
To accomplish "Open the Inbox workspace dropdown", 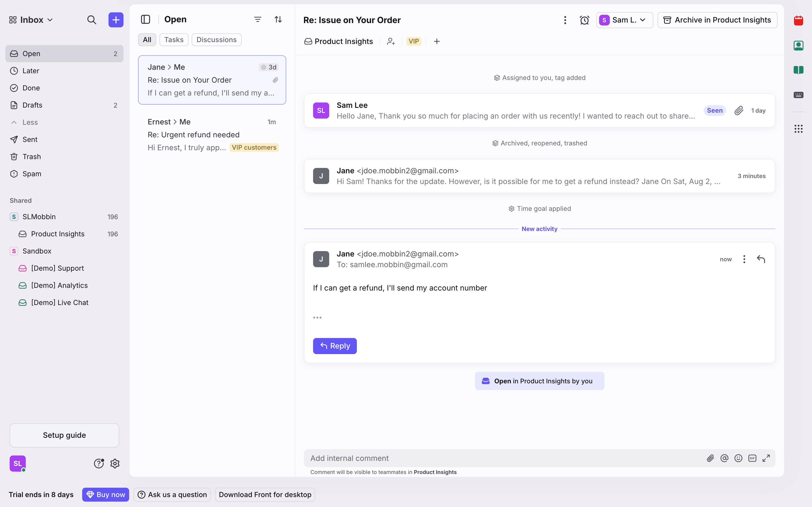I will [x=31, y=20].
